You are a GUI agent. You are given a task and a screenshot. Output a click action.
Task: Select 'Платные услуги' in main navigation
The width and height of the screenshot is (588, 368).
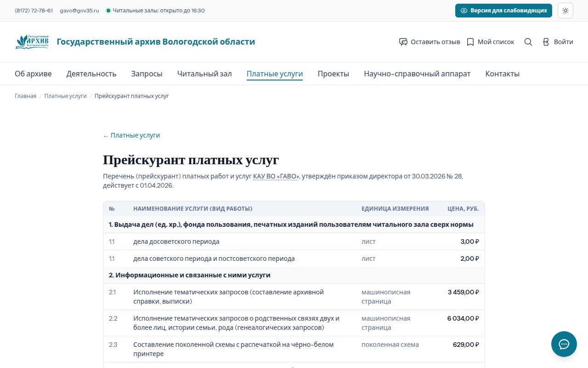tap(275, 74)
